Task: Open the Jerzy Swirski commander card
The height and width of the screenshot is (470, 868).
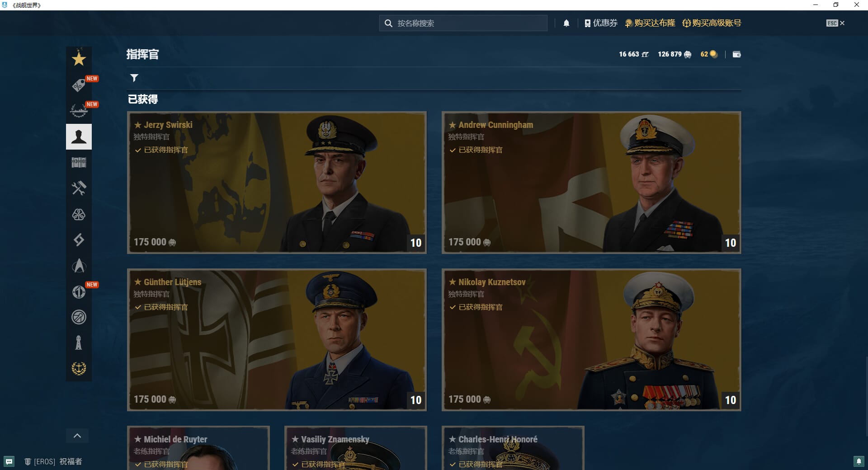Action: click(x=277, y=182)
